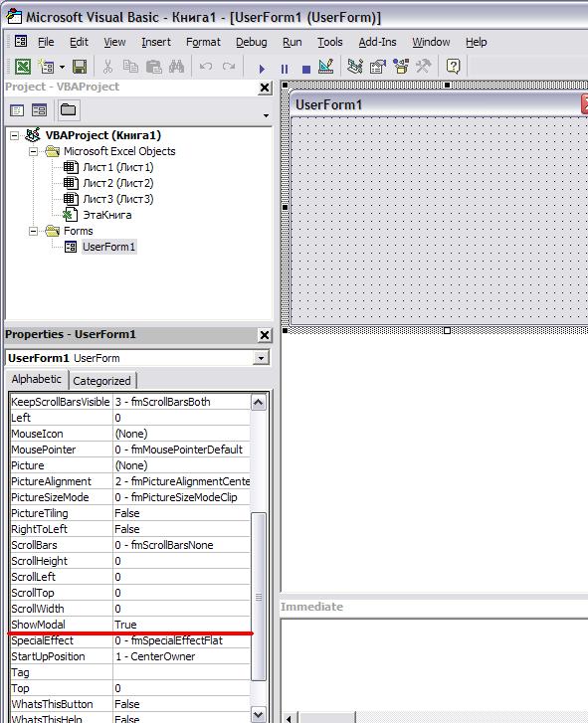This screenshot has height=723, width=588.
Task: Open Toolbox hammer and wrench icon
Action: [424, 67]
